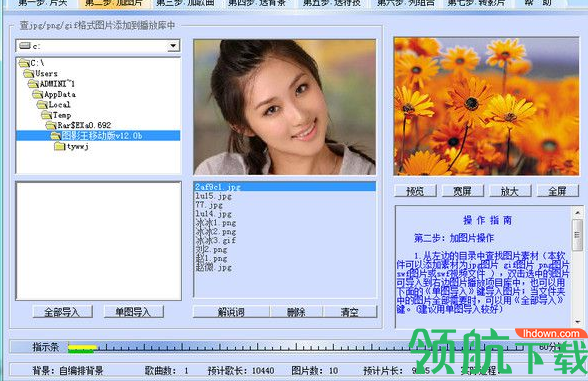Select tywwj in the folder tree
This screenshot has width=588, height=381.
(78, 146)
